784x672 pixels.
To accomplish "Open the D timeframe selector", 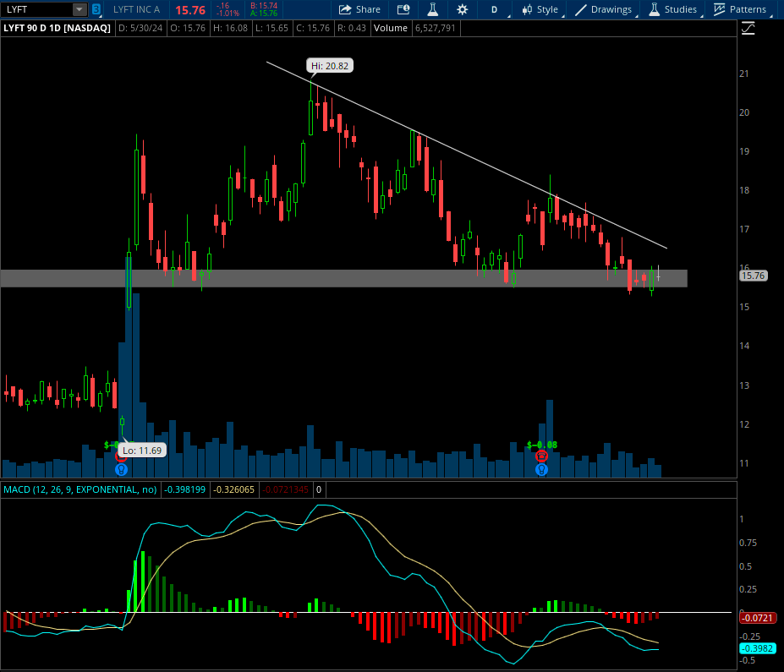I will (494, 9).
